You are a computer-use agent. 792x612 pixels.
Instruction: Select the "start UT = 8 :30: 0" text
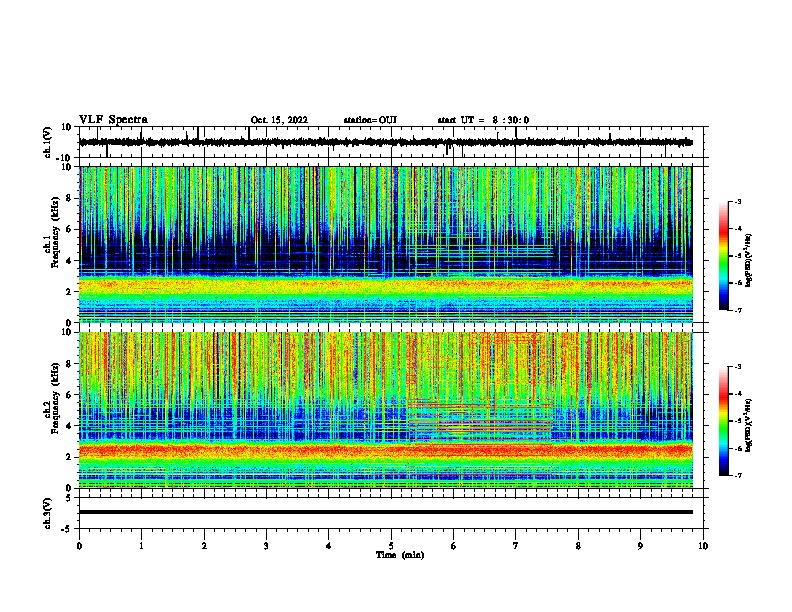(483, 120)
